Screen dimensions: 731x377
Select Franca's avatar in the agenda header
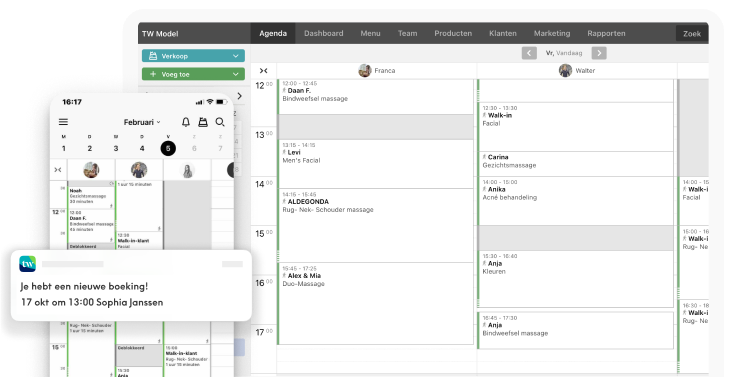point(365,71)
